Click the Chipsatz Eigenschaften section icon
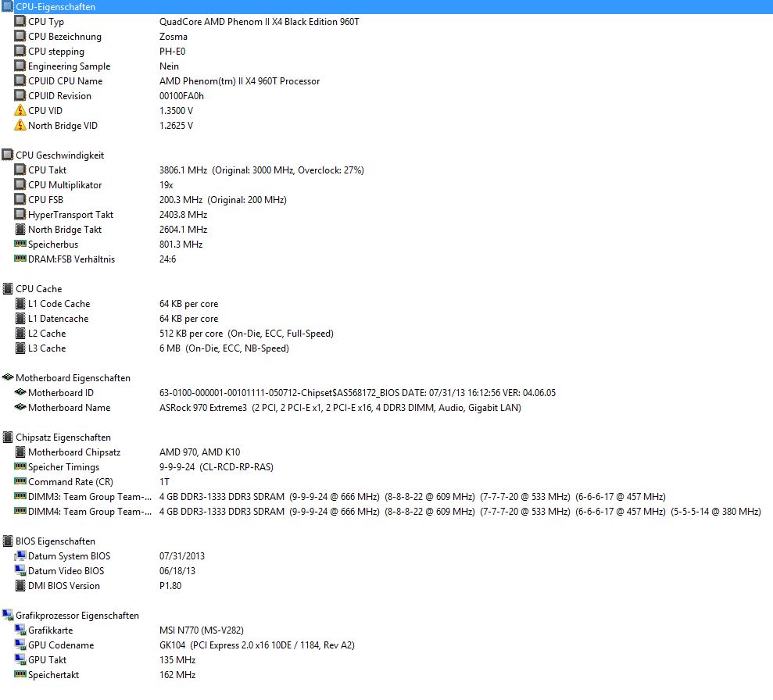 coord(7,437)
